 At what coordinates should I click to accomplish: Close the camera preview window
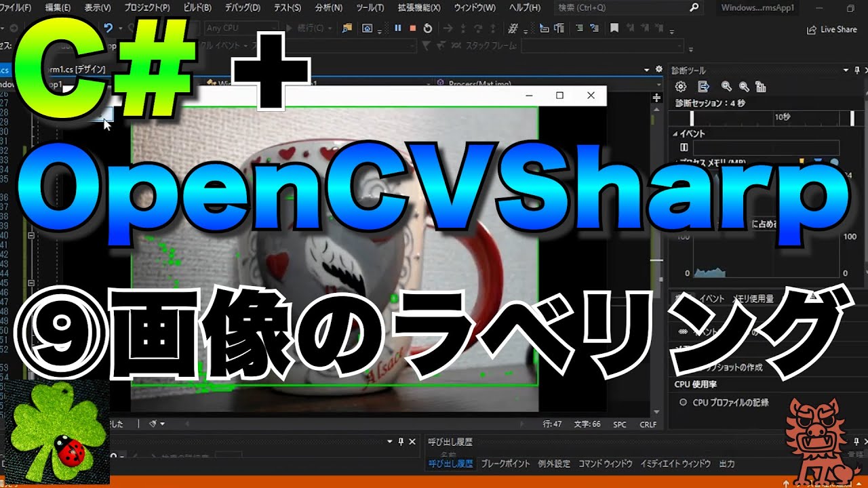[x=591, y=96]
